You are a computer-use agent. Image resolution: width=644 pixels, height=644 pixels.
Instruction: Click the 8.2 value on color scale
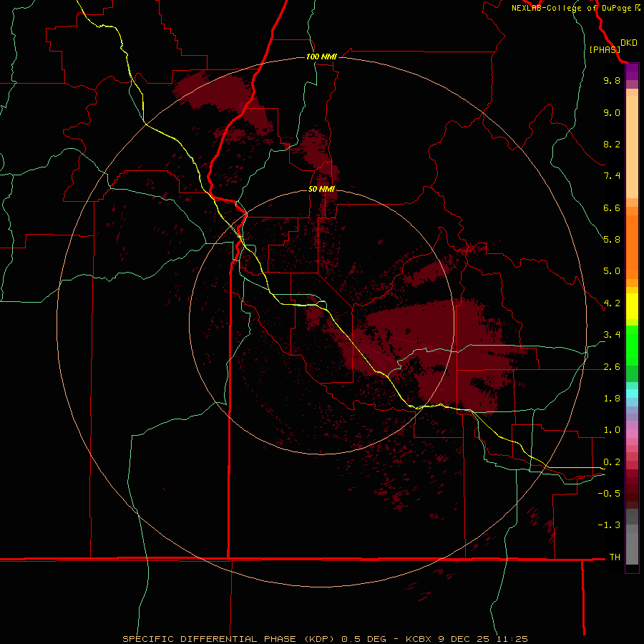(x=612, y=144)
